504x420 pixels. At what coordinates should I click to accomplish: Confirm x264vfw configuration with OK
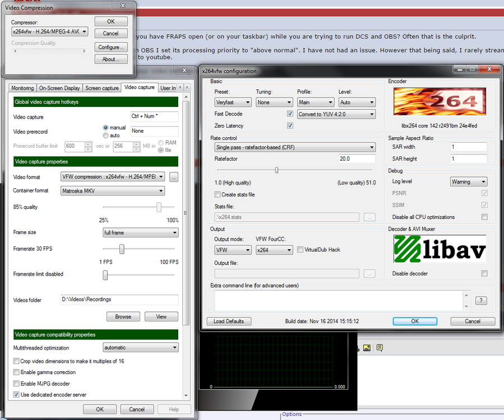tap(415, 321)
